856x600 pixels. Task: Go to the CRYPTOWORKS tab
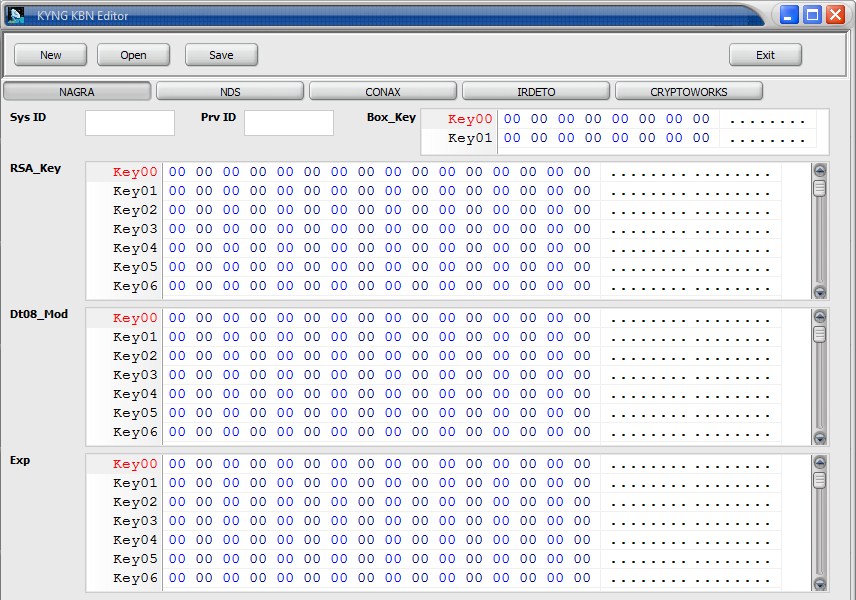pyautogui.click(x=689, y=91)
